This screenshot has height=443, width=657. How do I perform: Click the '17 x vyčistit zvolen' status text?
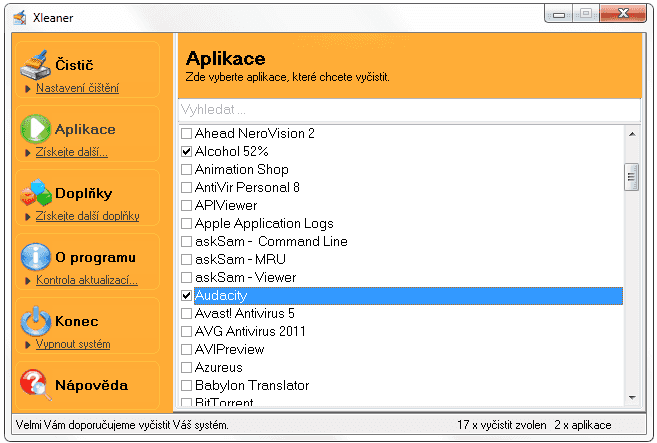click(502, 425)
